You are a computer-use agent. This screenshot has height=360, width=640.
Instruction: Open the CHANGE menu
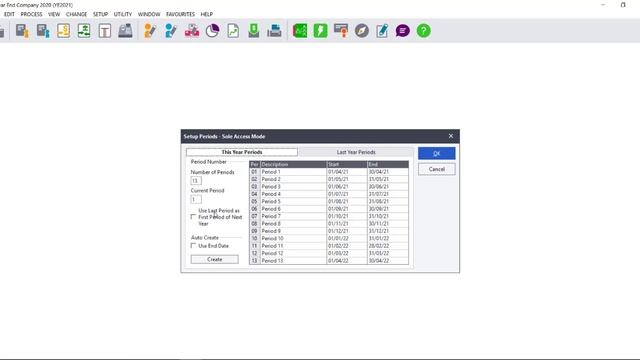click(x=76, y=14)
